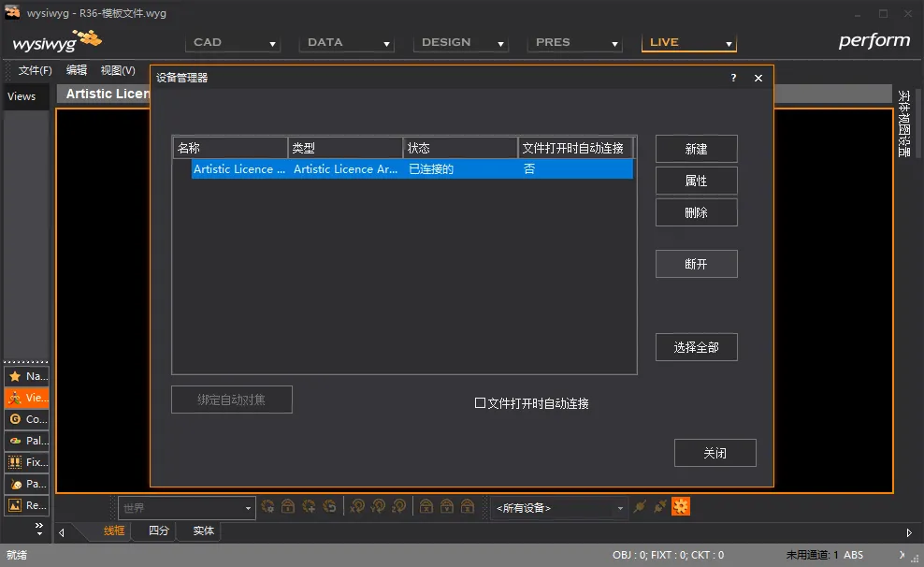Sort devices by the 名称 column header
Image resolution: width=924 pixels, height=567 pixels.
(230, 148)
